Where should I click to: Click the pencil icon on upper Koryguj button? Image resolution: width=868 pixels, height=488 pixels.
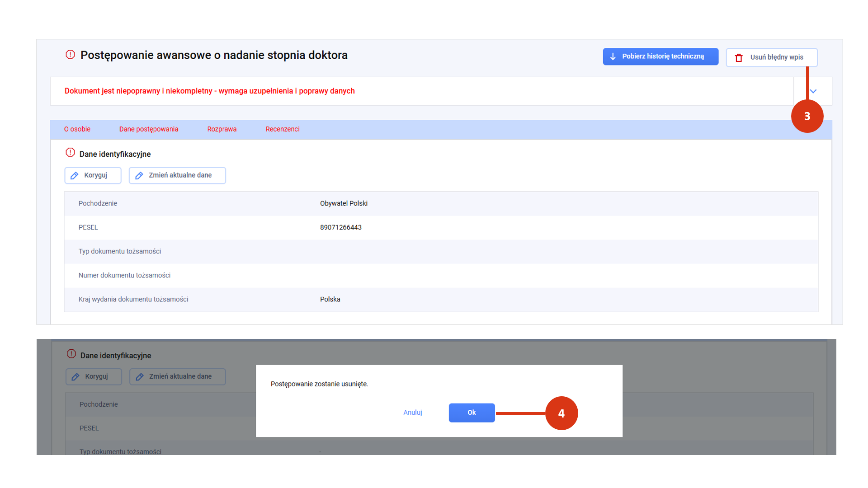coord(75,175)
